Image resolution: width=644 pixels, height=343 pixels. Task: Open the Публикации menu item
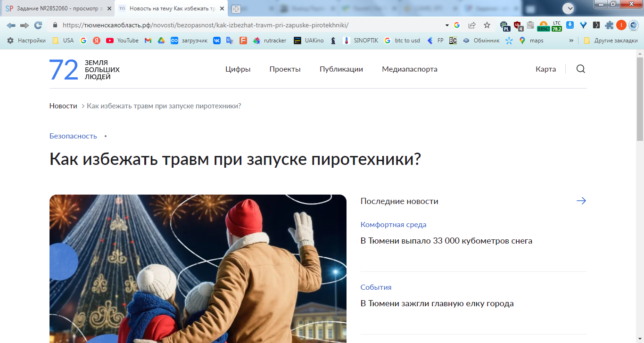[x=341, y=69]
